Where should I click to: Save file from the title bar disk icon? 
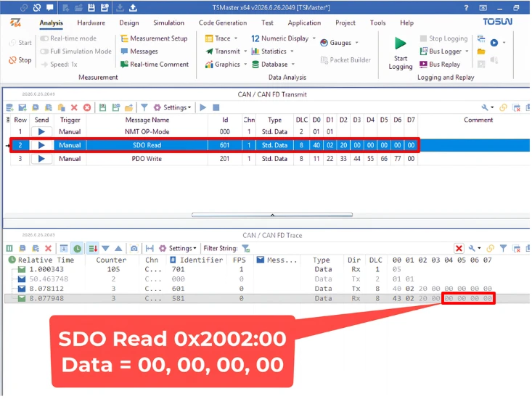[x=91, y=7]
